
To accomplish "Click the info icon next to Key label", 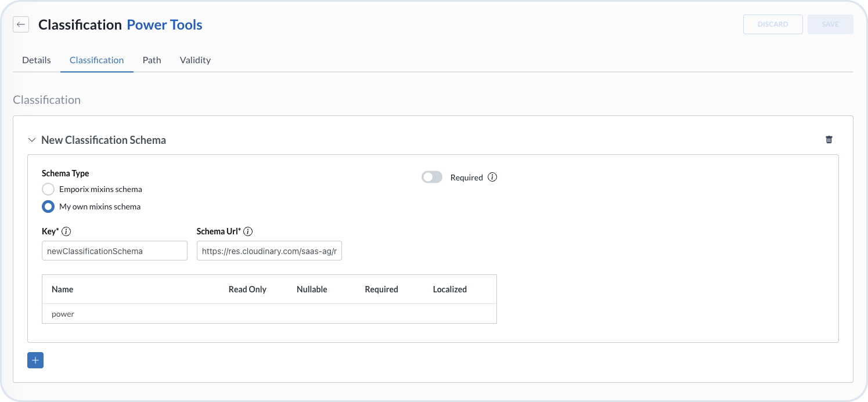I will pos(66,231).
